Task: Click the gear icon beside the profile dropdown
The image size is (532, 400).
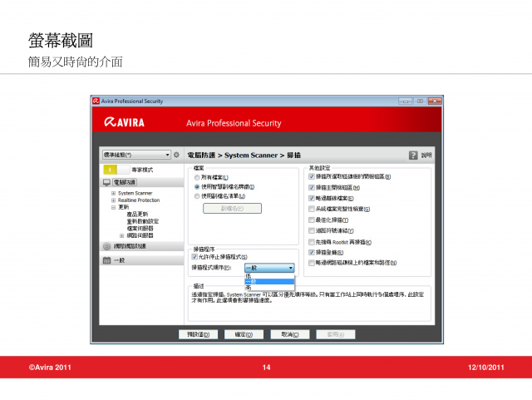Action: (176, 155)
